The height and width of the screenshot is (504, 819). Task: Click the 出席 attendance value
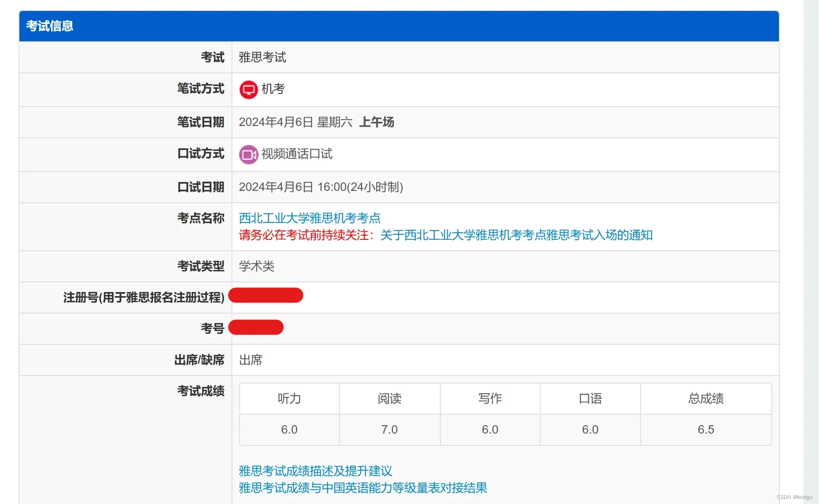pyautogui.click(x=251, y=360)
